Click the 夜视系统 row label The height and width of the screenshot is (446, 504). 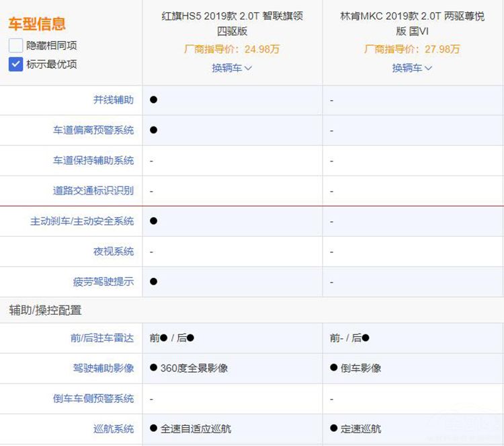coord(113,251)
